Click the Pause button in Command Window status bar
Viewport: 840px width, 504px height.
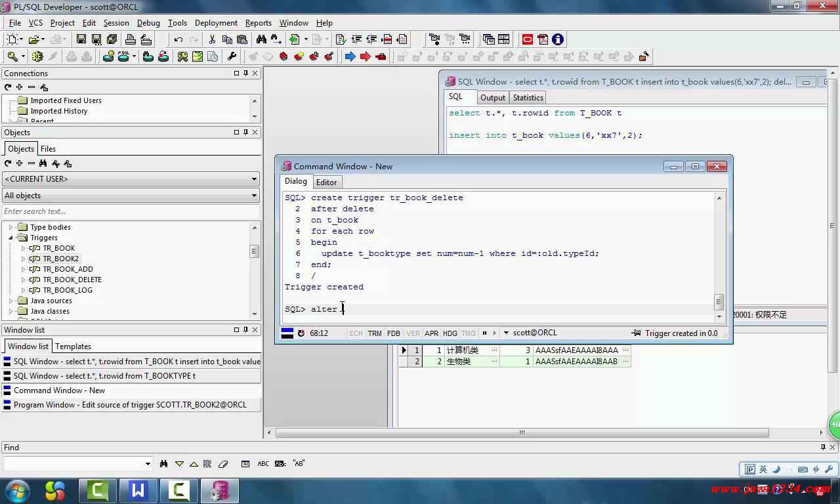click(x=485, y=333)
